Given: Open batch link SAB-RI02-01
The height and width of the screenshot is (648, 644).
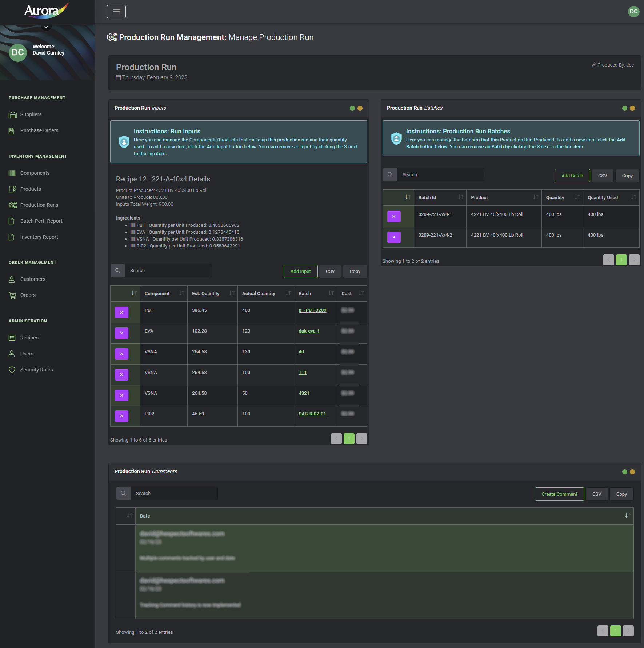Looking at the screenshot, I should point(312,414).
